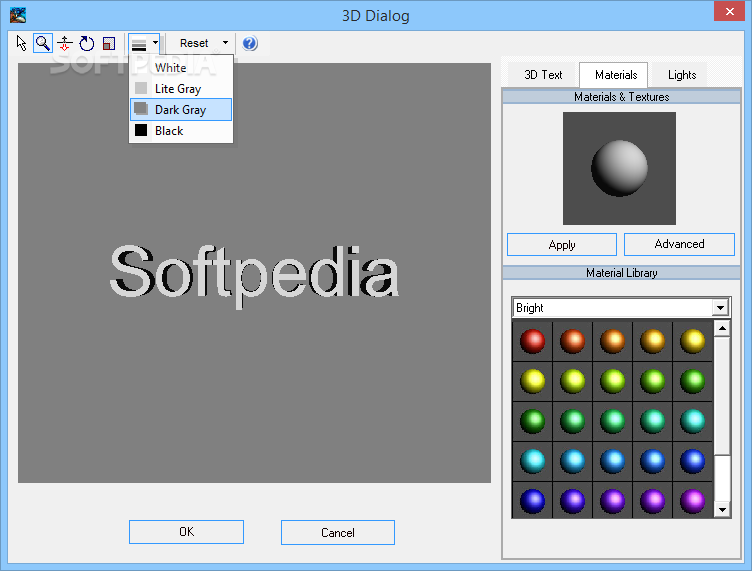Choose White background from menu
752x571 pixels.
click(181, 68)
